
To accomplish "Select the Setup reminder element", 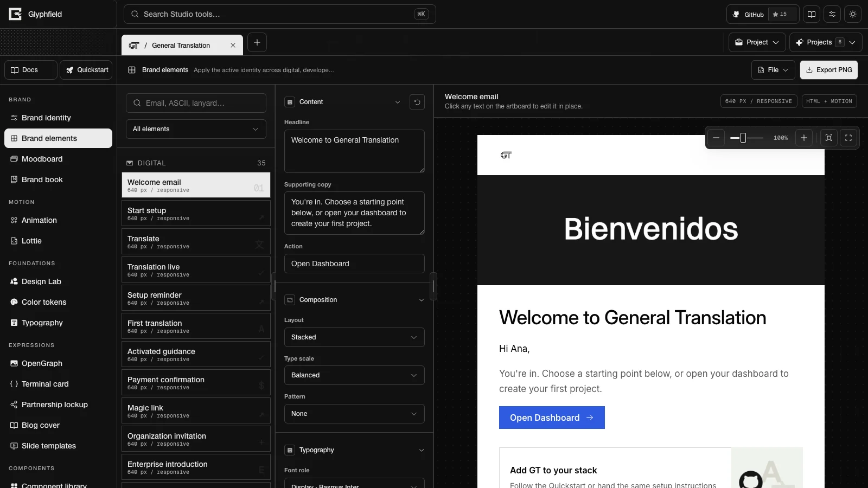I will [x=196, y=298].
